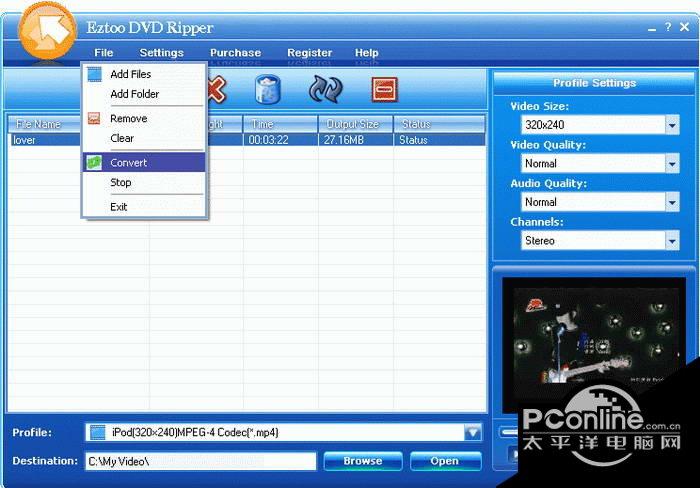The image size is (700, 488).
Task: Click the Time column header
Action: coord(280,124)
